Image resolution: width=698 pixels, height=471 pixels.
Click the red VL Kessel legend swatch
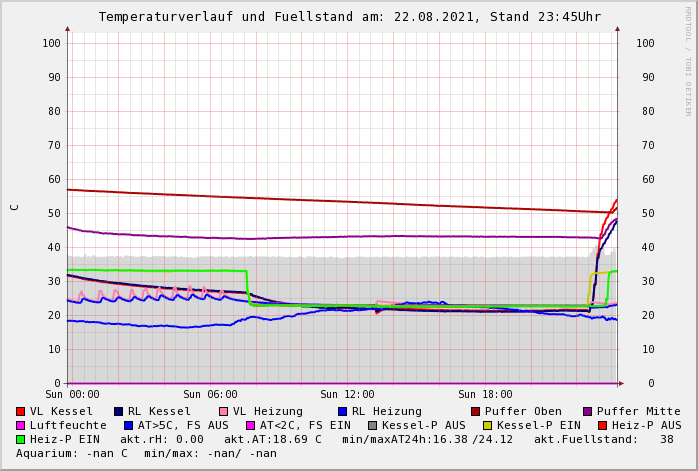[x=21, y=411]
